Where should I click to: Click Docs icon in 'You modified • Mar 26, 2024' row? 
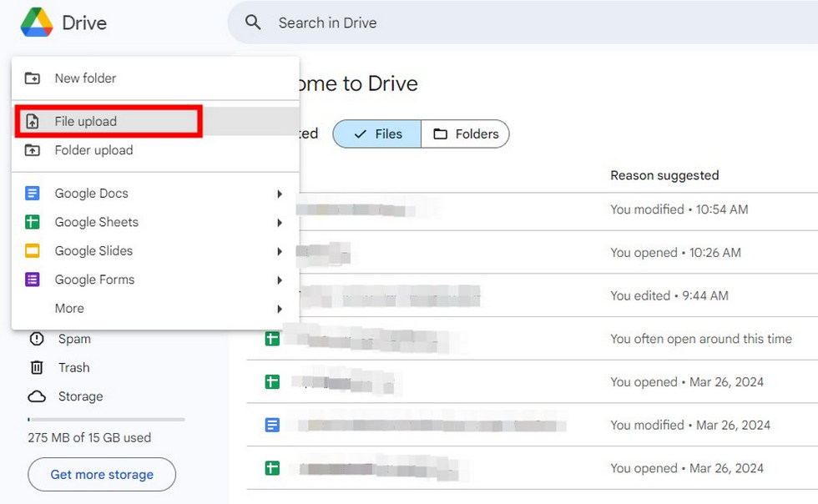click(x=272, y=426)
